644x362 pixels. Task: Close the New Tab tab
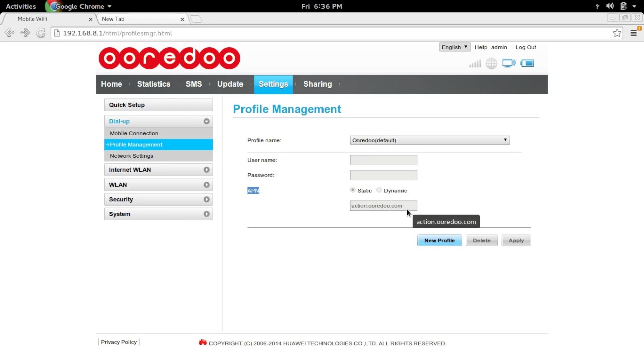(182, 19)
